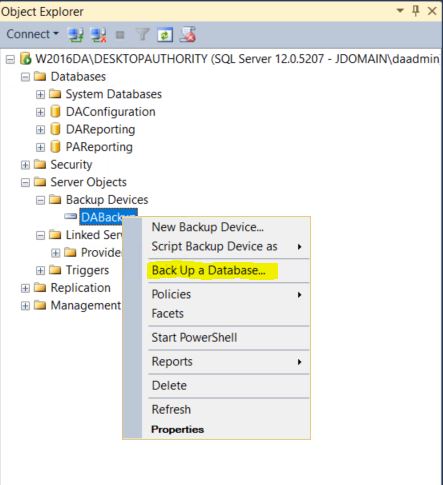
Task: Click the DABackup device icon
Action: (71, 217)
